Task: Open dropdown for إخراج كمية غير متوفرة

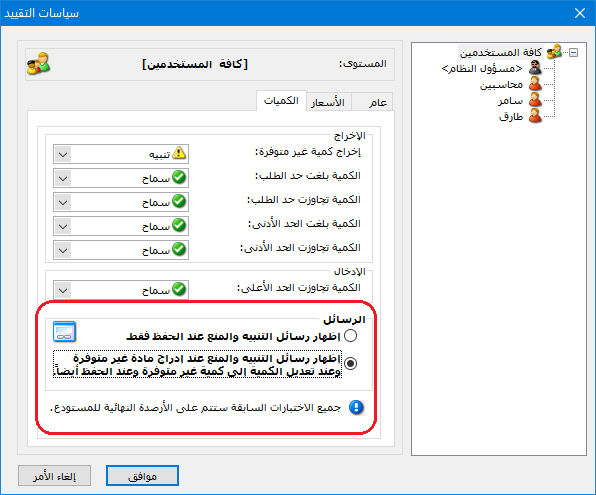Action: [63, 154]
